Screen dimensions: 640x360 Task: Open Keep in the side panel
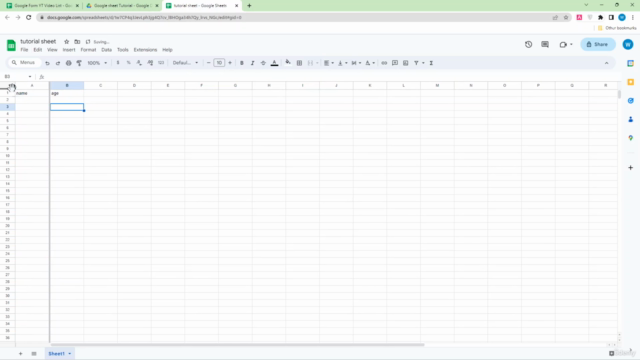coord(631,82)
